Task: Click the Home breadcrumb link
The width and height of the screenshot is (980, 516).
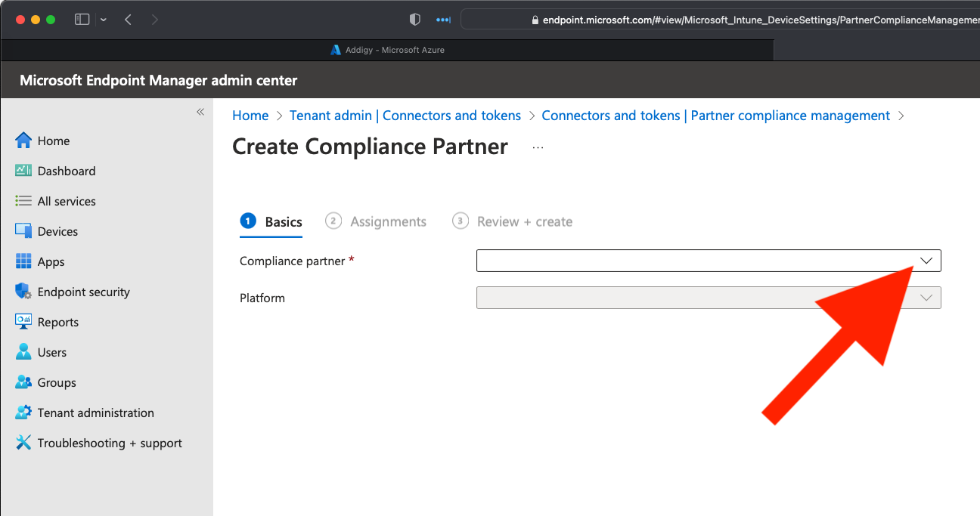Action: tap(250, 116)
